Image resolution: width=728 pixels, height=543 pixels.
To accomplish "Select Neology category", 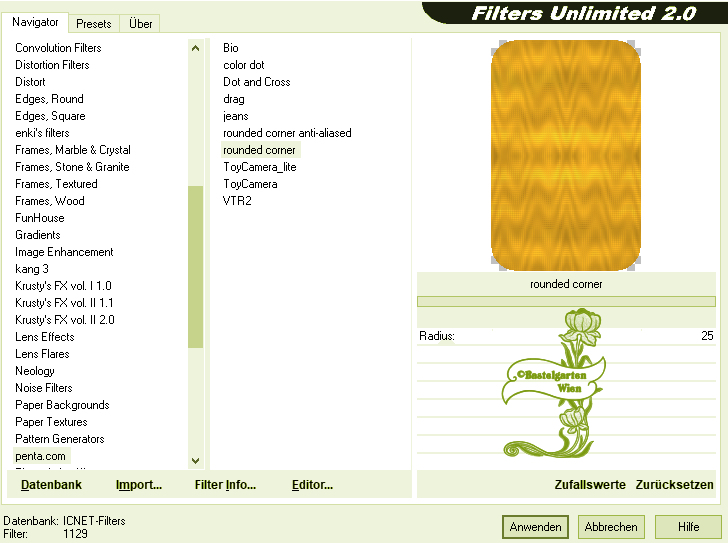I will coord(35,371).
